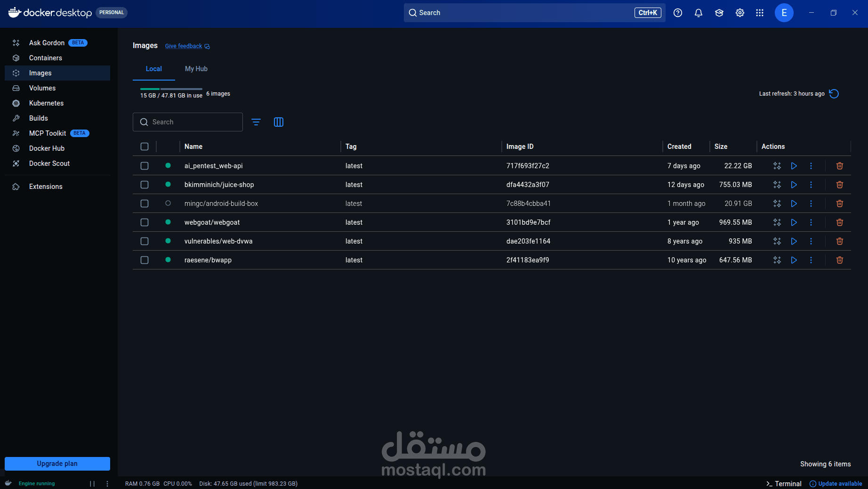Viewport: 868px width, 489px height.
Task: Select all images with header checkbox
Action: 145,147
